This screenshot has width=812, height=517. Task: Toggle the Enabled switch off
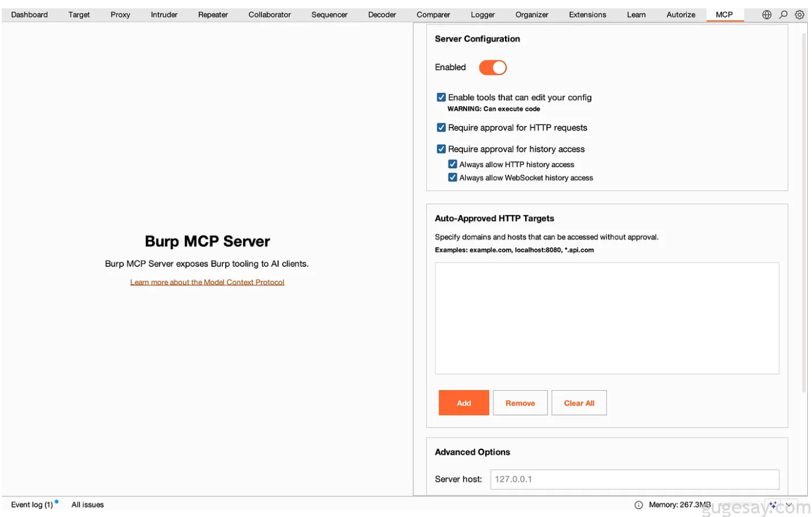pyautogui.click(x=493, y=68)
